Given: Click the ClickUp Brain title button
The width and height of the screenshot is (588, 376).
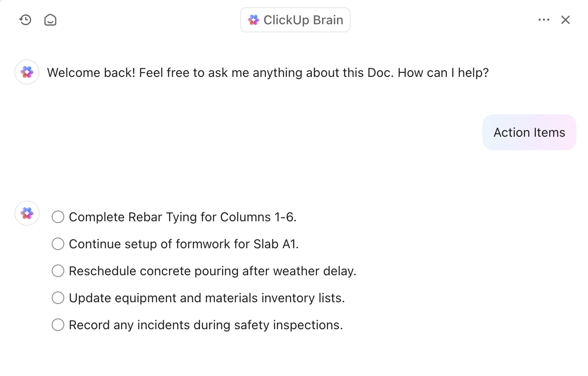Looking at the screenshot, I should (x=295, y=20).
